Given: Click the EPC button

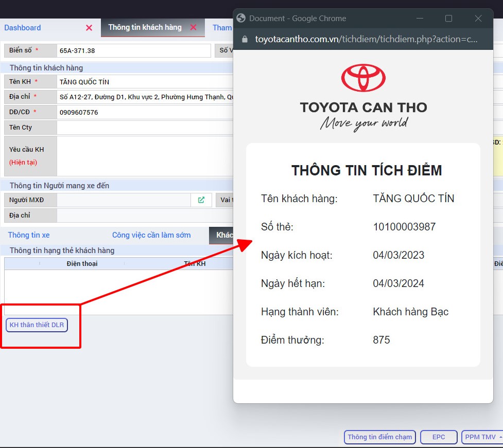Looking at the screenshot, I should 439,437.
